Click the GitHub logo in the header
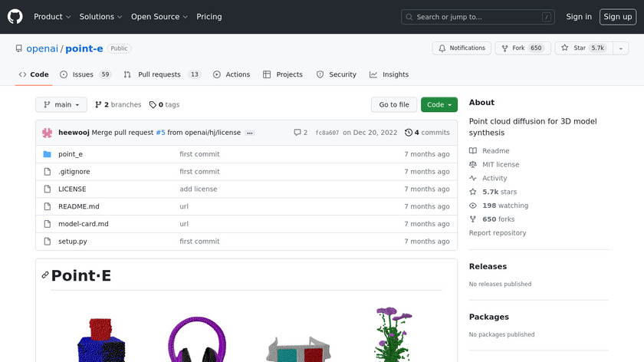This screenshot has width=644, height=362. [15, 17]
